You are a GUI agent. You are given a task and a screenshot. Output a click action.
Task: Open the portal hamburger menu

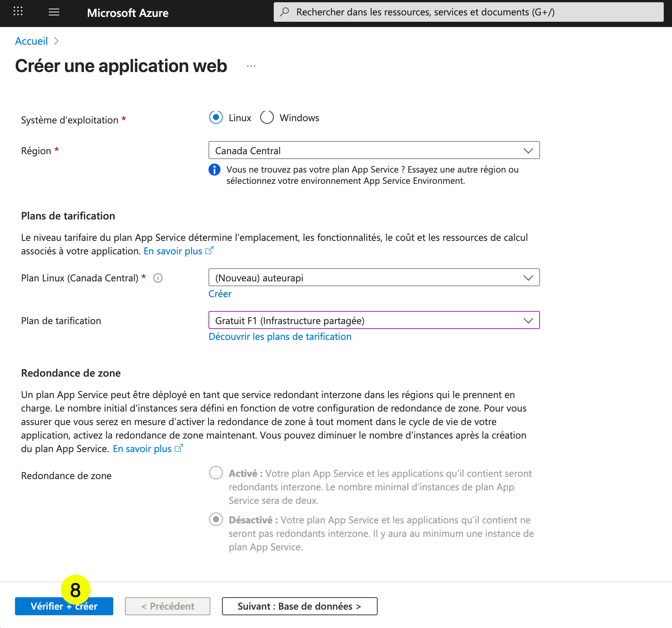click(x=54, y=12)
